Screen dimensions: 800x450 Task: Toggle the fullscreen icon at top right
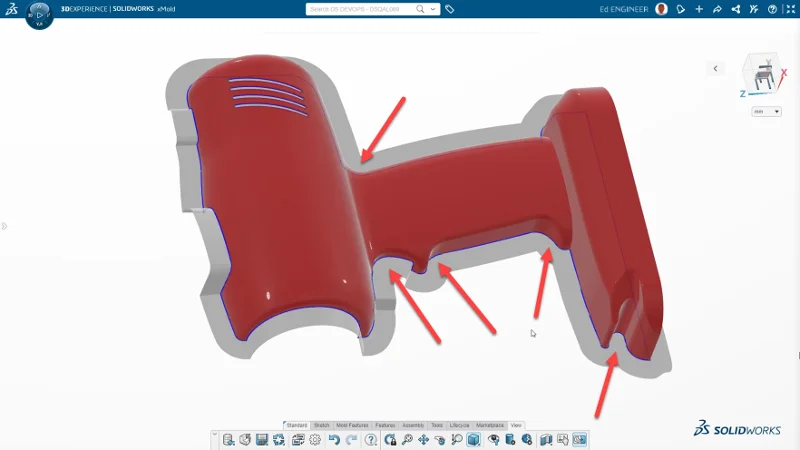[x=791, y=9]
